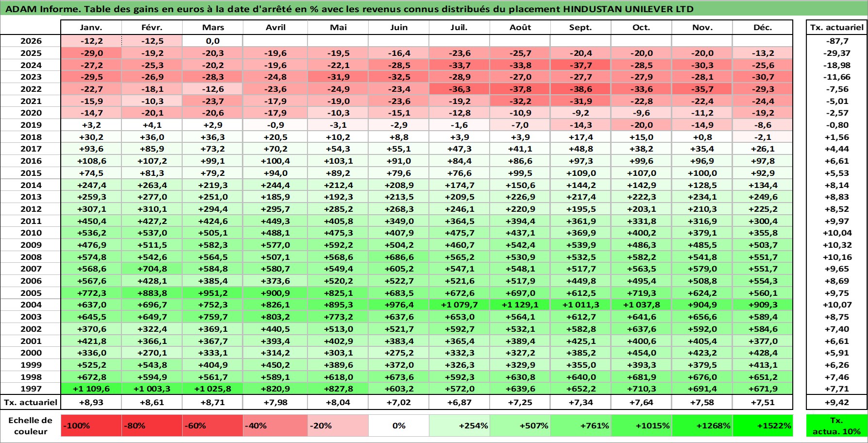Select the '+637,6' cell in 2002 Oct.
Image resolution: width=868 pixels, height=443 pixels.
pos(641,329)
